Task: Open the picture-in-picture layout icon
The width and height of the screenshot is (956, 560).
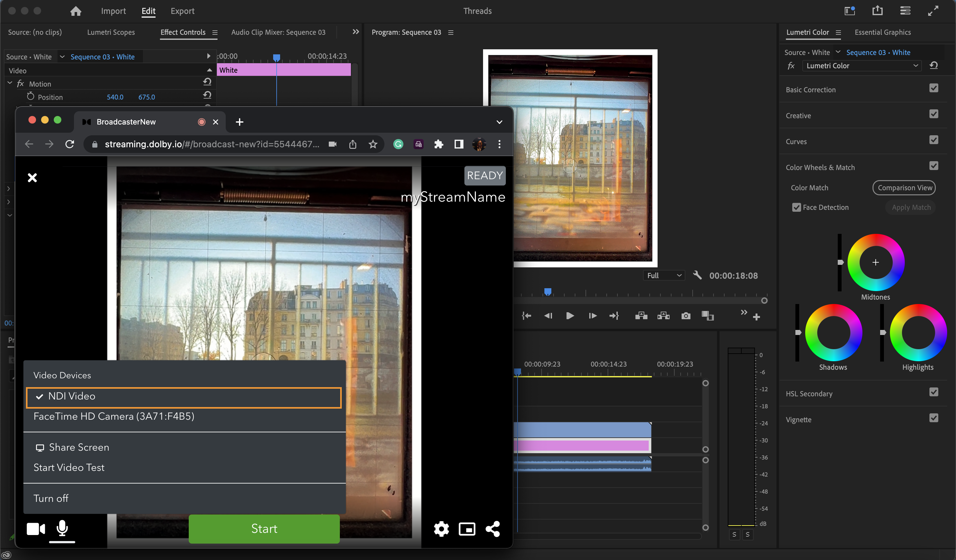Action: click(x=467, y=528)
